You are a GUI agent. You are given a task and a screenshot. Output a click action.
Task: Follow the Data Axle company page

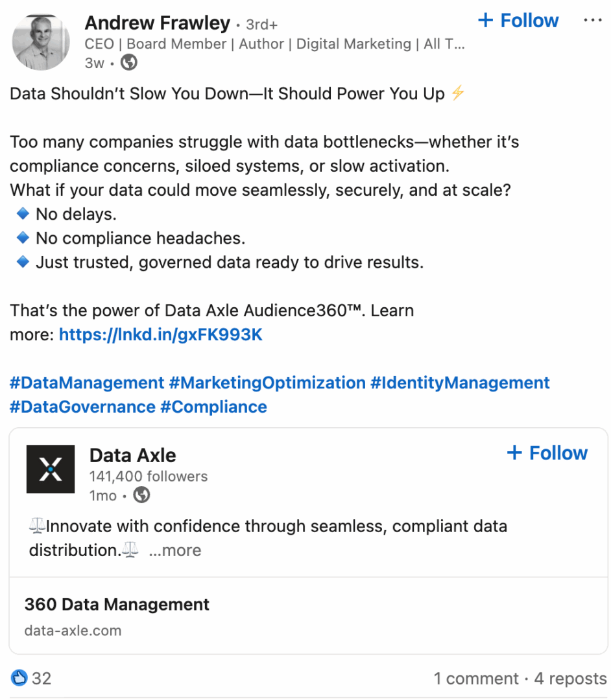(547, 452)
